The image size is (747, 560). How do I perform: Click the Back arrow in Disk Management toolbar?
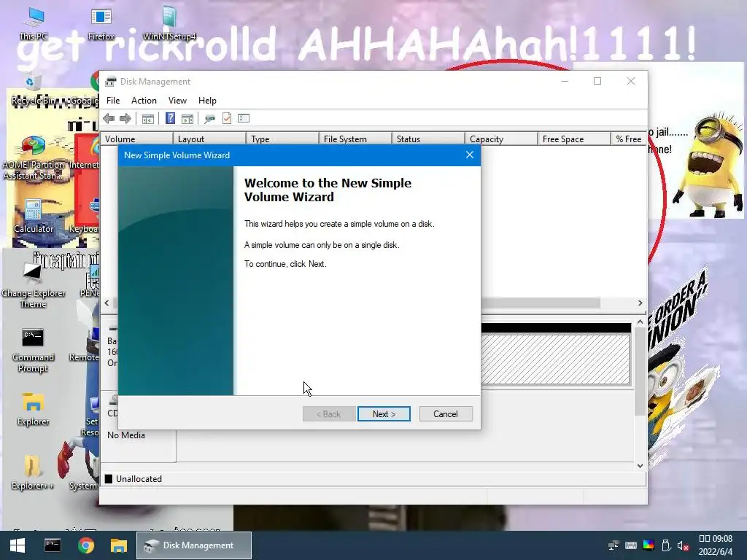[109, 119]
